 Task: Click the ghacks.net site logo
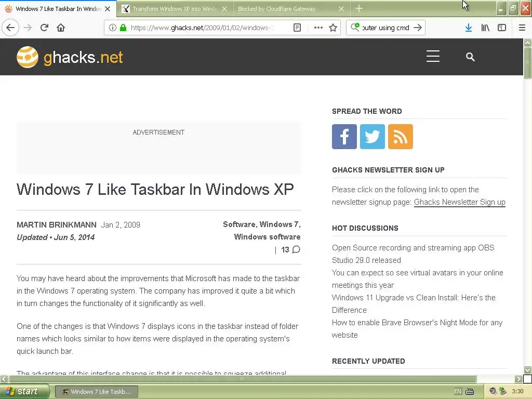(x=70, y=57)
